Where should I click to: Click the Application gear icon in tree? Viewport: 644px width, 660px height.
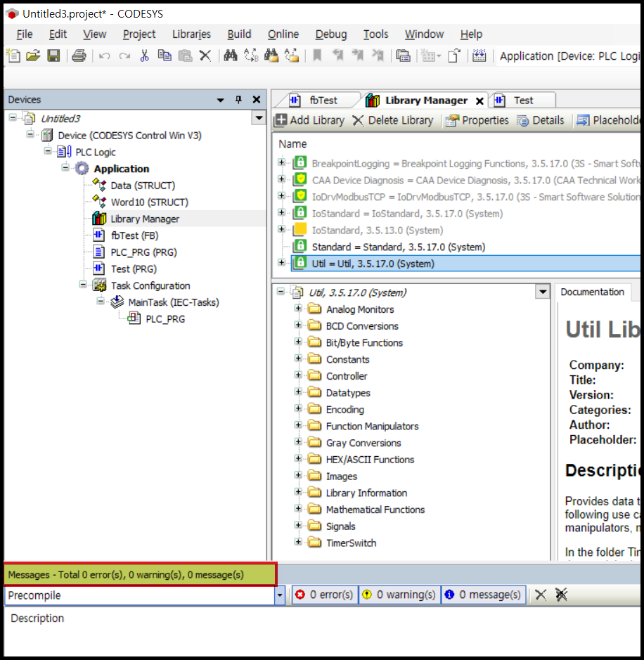82,169
